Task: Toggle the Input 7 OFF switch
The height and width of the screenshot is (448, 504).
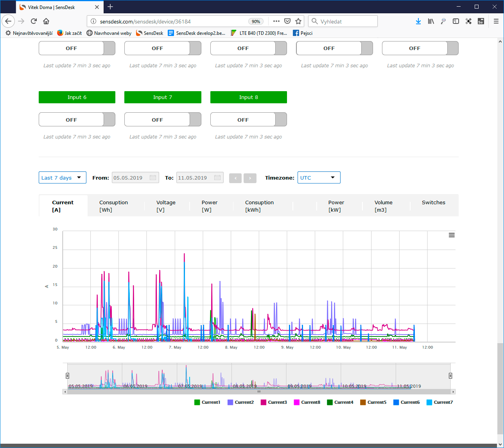Action: click(163, 120)
